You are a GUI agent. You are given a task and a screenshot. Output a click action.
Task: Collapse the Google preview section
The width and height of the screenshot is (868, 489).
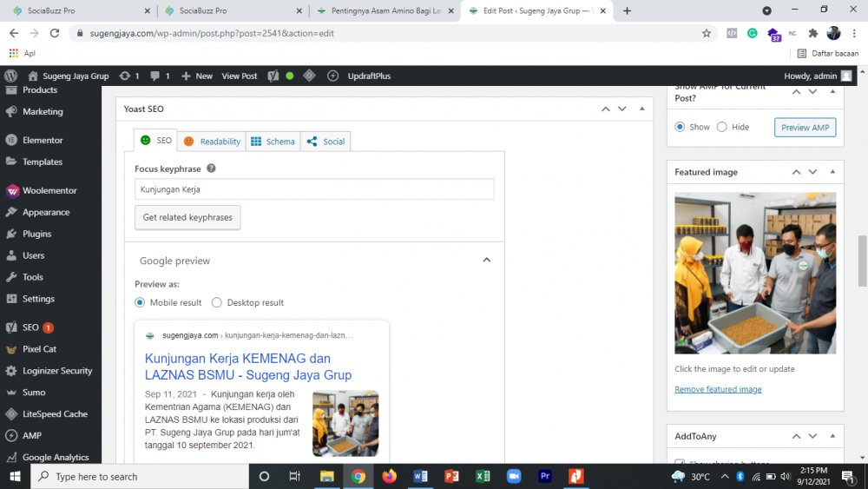click(486, 260)
